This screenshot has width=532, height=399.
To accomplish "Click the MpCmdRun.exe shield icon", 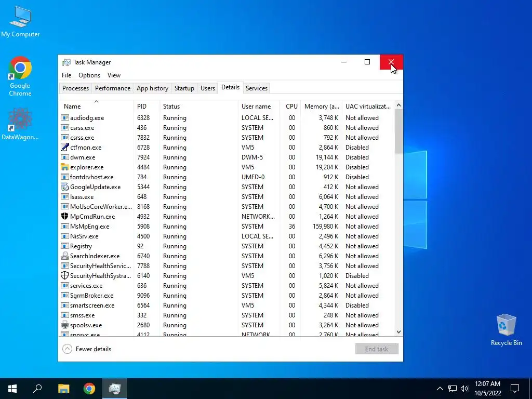I will [x=65, y=217].
